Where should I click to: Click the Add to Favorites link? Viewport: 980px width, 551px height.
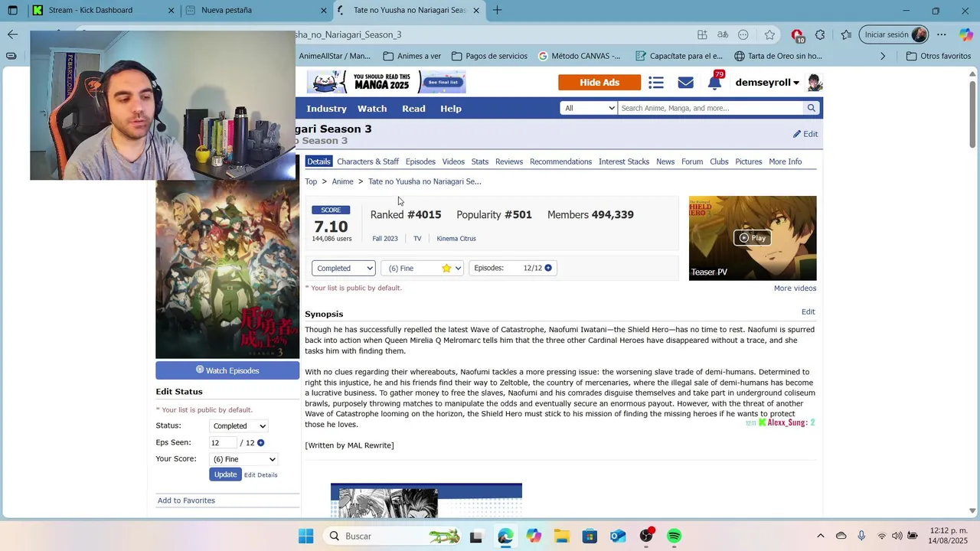click(x=186, y=500)
